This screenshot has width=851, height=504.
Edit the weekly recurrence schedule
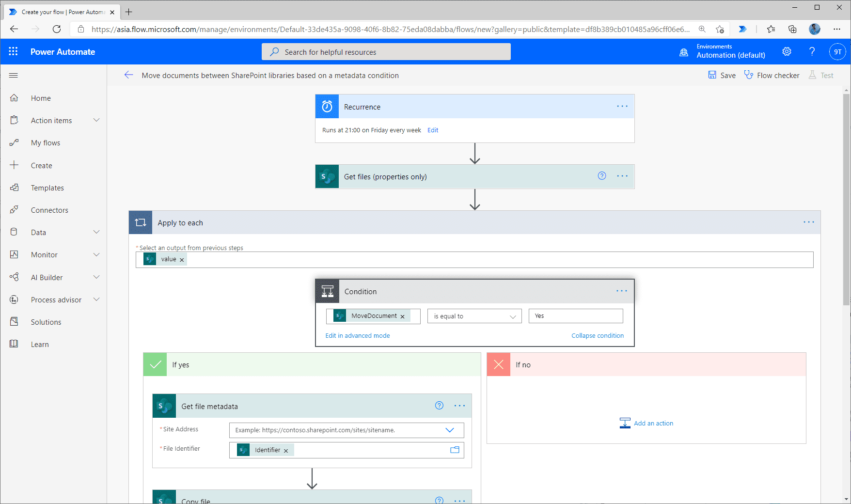click(x=432, y=130)
